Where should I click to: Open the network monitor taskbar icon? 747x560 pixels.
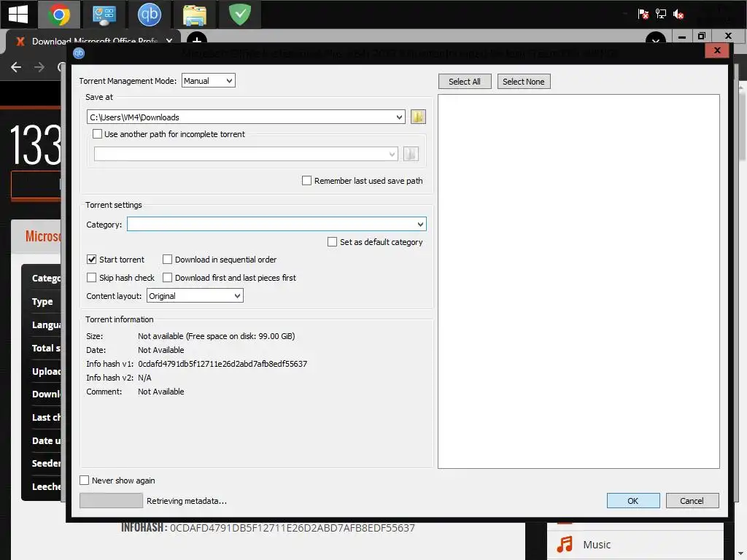[104, 15]
